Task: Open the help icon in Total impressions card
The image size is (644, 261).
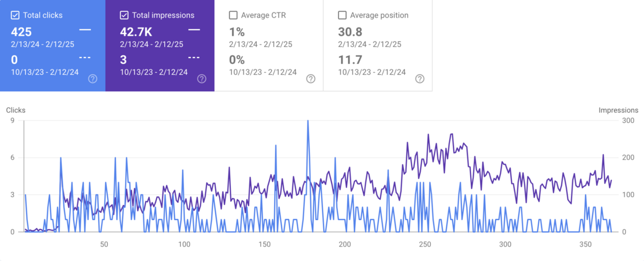Action: click(x=202, y=79)
